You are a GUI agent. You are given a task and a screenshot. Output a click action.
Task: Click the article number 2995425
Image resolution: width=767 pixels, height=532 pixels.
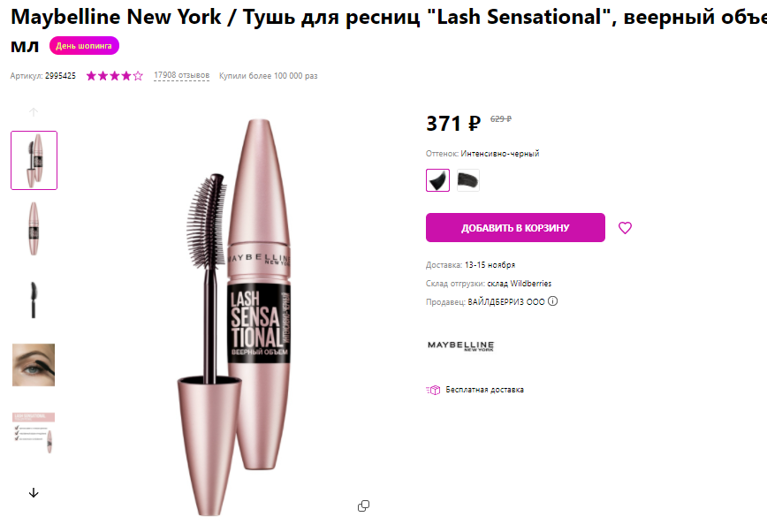(x=60, y=76)
